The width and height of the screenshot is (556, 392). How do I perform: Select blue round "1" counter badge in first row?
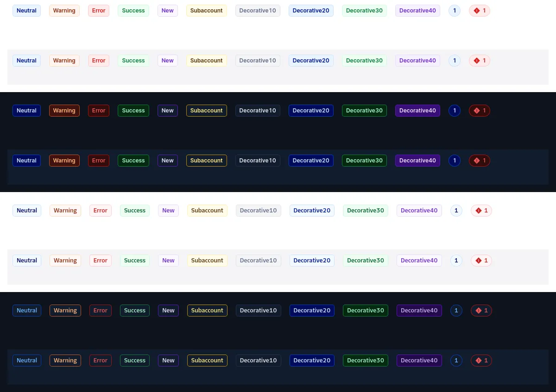pyautogui.click(x=455, y=11)
